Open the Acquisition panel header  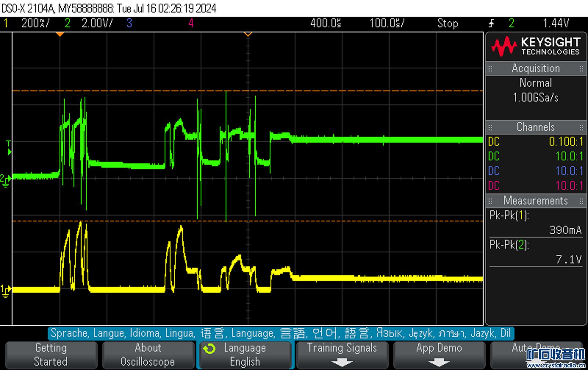point(535,68)
